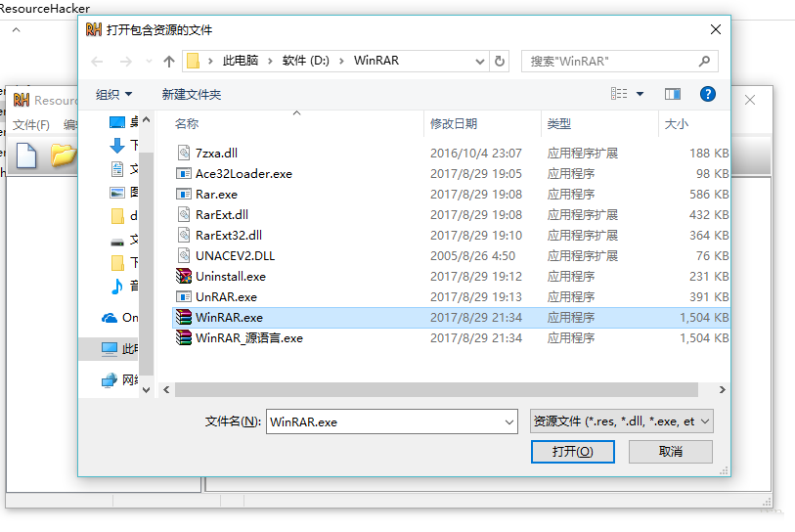
Task: Expand the 文件名 combo box dropdown
Action: pos(509,421)
